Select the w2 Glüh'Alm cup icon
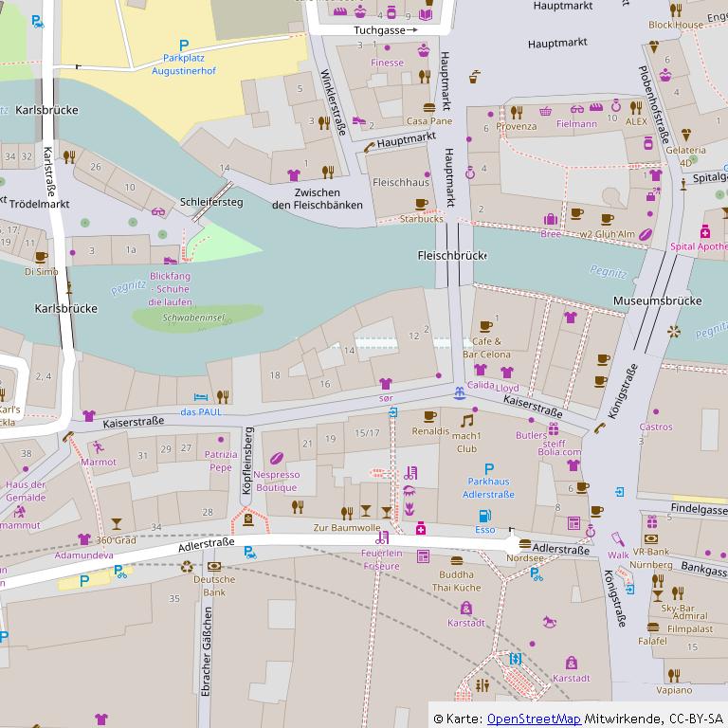Viewport: 728px width, 728px height. click(608, 219)
